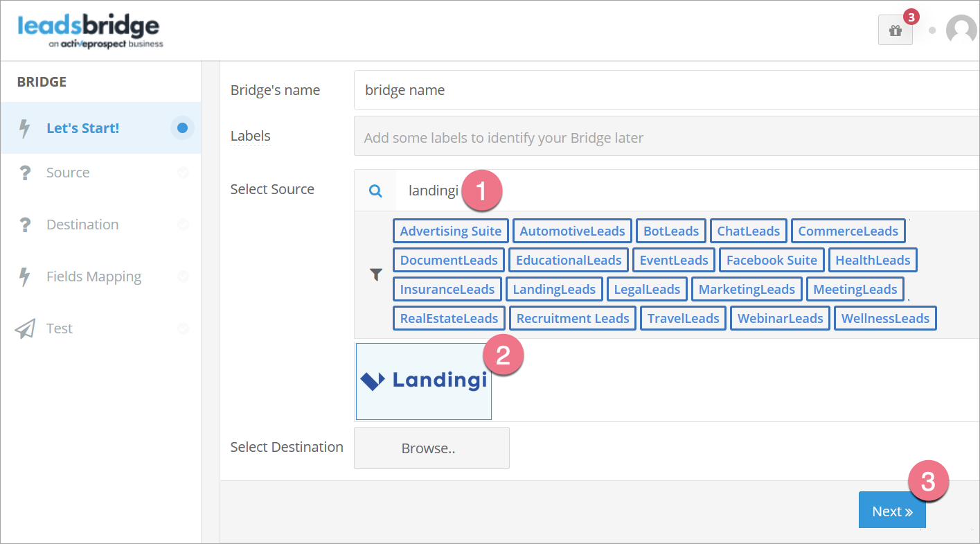
Task: Open the Labels field
Action: (x=665, y=138)
